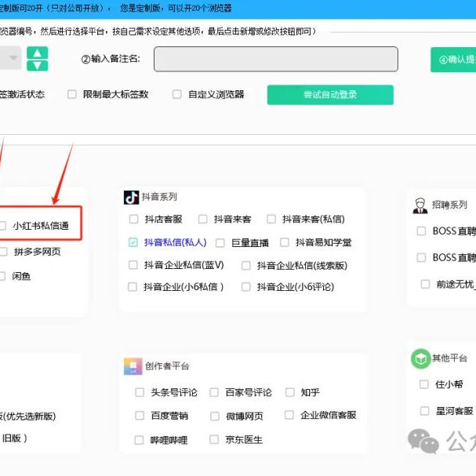Click the 限制最大标签数 label text

[x=115, y=94]
